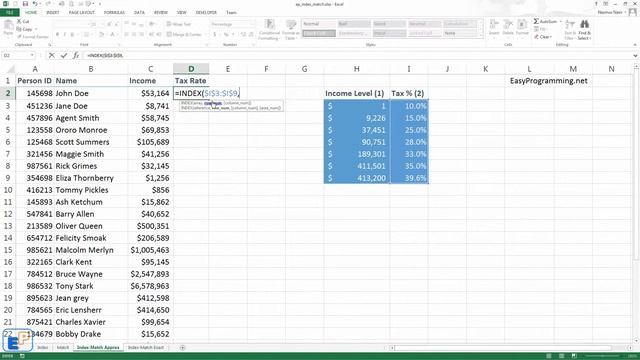Toggle Wrap Text in Alignment group
Viewport: 640px width, 360px height.
pyautogui.click(x=179, y=24)
